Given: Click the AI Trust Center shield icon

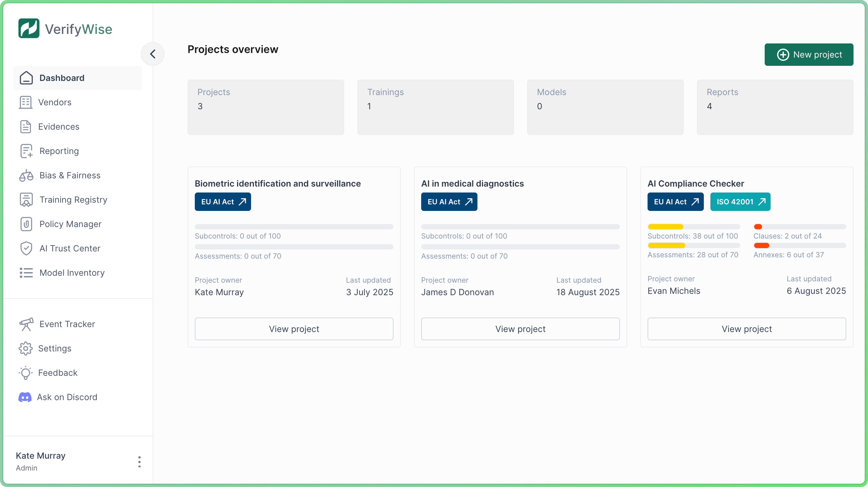Looking at the screenshot, I should 26,248.
